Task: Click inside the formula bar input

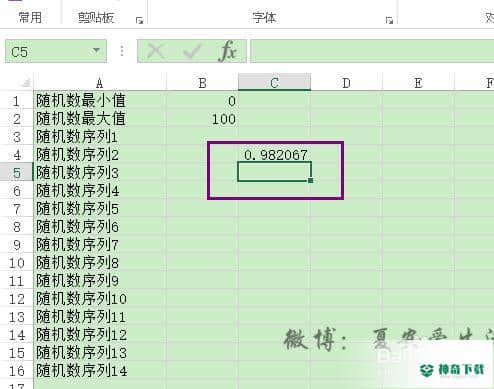Action: click(x=372, y=51)
